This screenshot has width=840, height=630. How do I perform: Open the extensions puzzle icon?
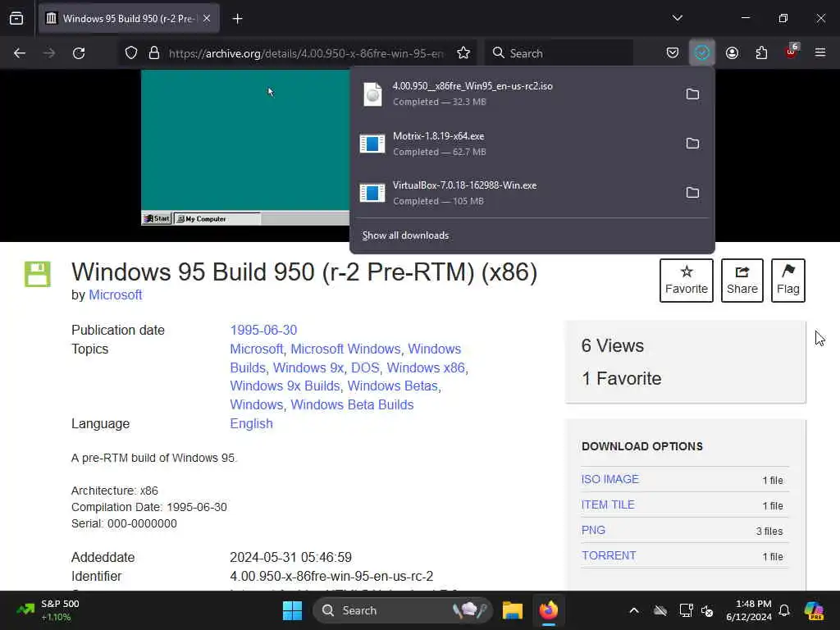pyautogui.click(x=761, y=53)
